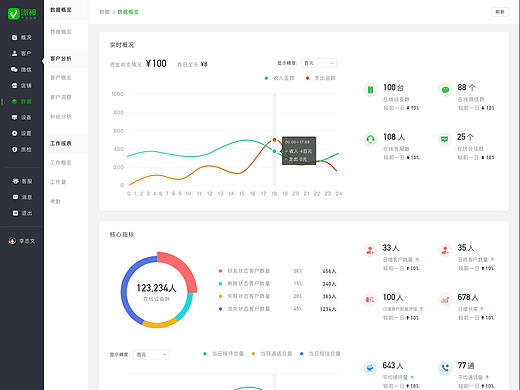Open the 设备 device sidebar icon

click(14, 117)
